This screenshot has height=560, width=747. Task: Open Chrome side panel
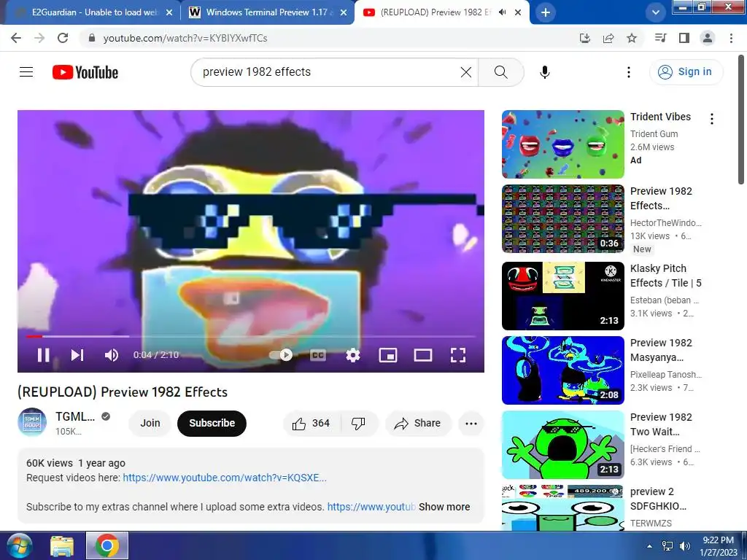point(684,38)
